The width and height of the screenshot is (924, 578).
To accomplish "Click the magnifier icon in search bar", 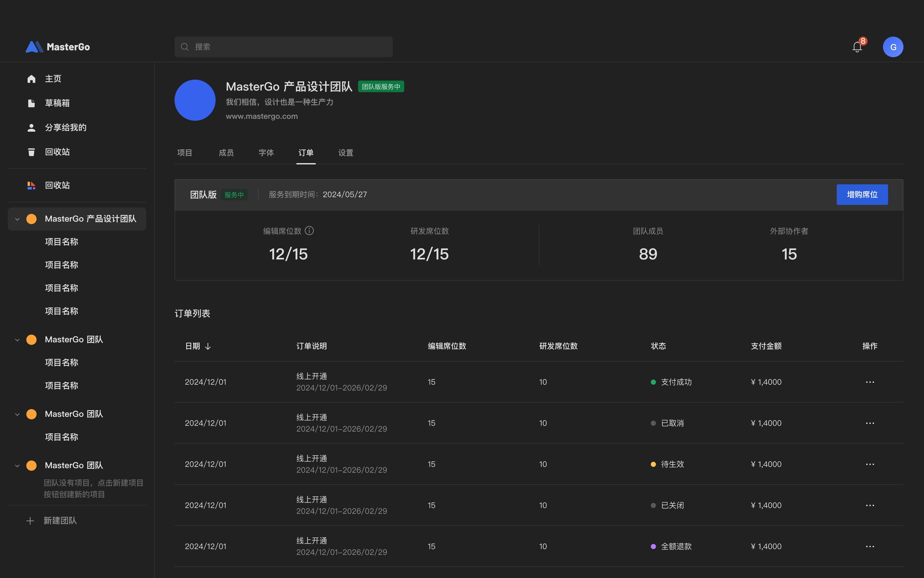I will [185, 47].
